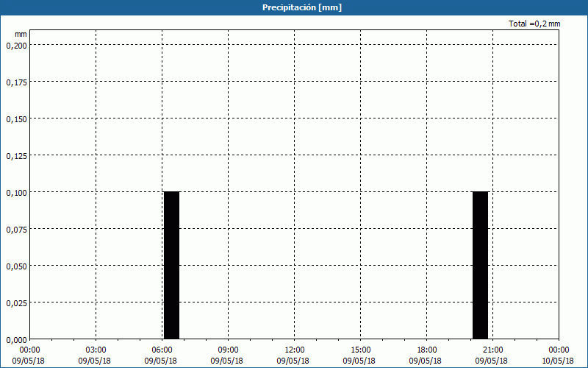Click the 0,125 y-axis value

16,156
